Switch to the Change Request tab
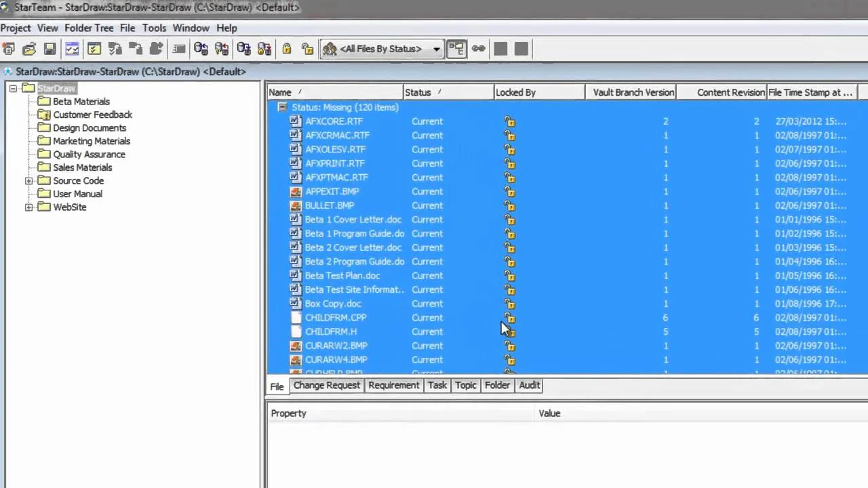The width and height of the screenshot is (868, 488). pos(326,385)
